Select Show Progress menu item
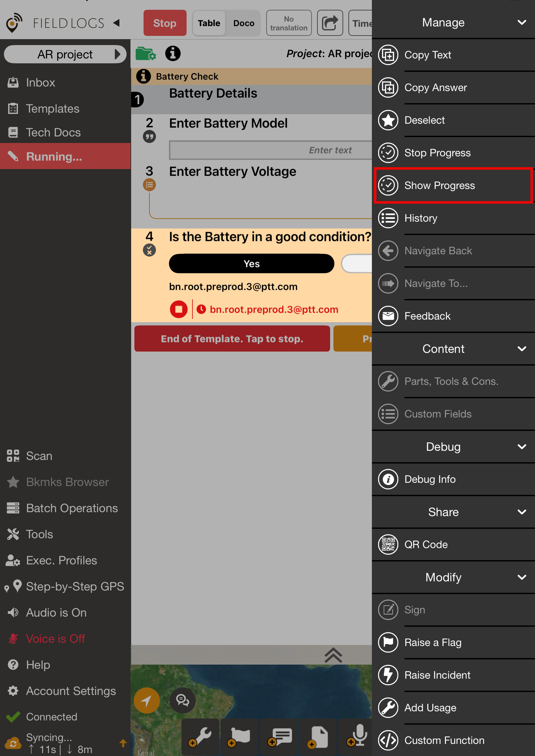Image resolution: width=535 pixels, height=756 pixels. click(x=439, y=185)
